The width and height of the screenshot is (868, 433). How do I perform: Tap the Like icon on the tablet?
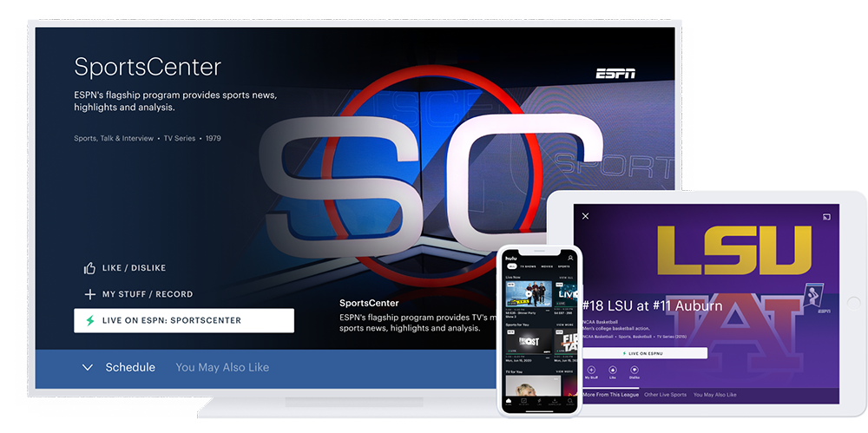613,370
